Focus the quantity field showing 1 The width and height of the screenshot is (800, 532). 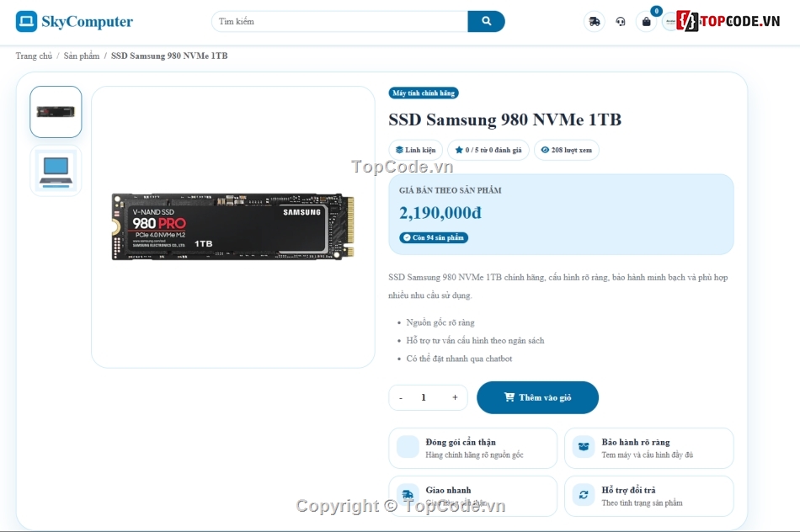pyautogui.click(x=424, y=397)
